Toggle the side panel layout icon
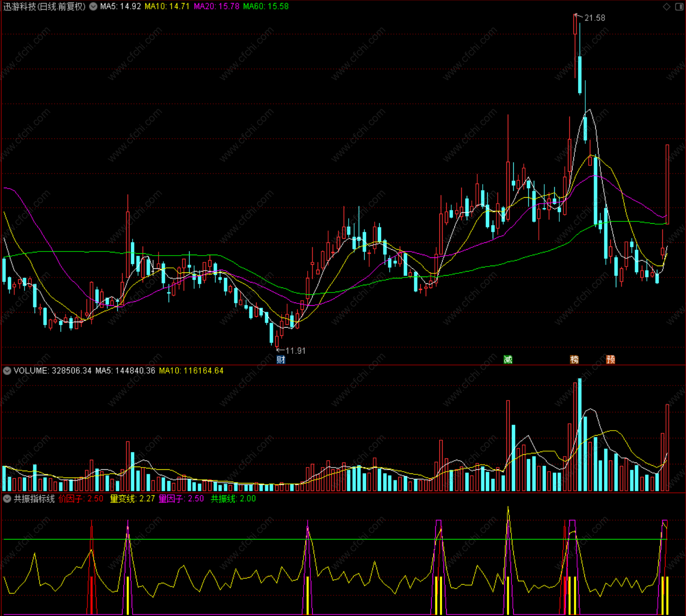The width and height of the screenshot is (686, 616). (x=679, y=6)
